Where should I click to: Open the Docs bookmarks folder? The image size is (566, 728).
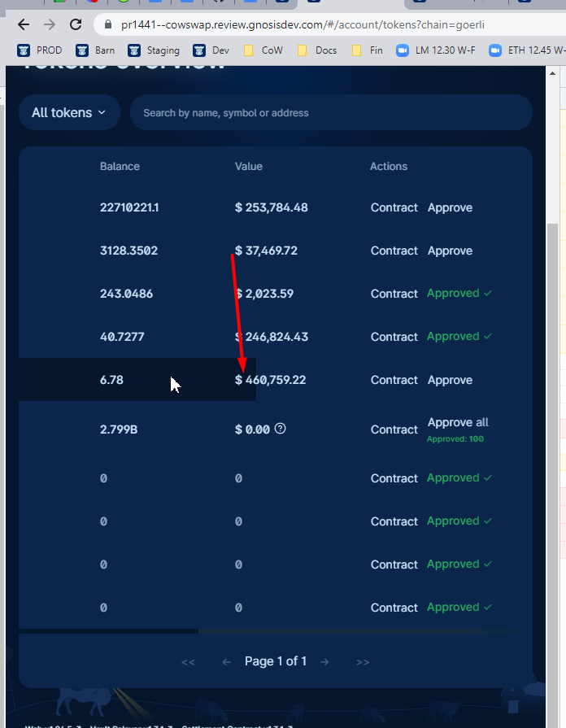click(x=317, y=50)
